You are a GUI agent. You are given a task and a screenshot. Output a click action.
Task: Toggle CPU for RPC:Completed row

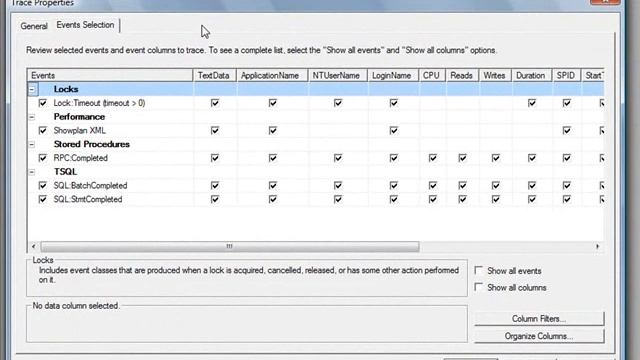(433, 158)
